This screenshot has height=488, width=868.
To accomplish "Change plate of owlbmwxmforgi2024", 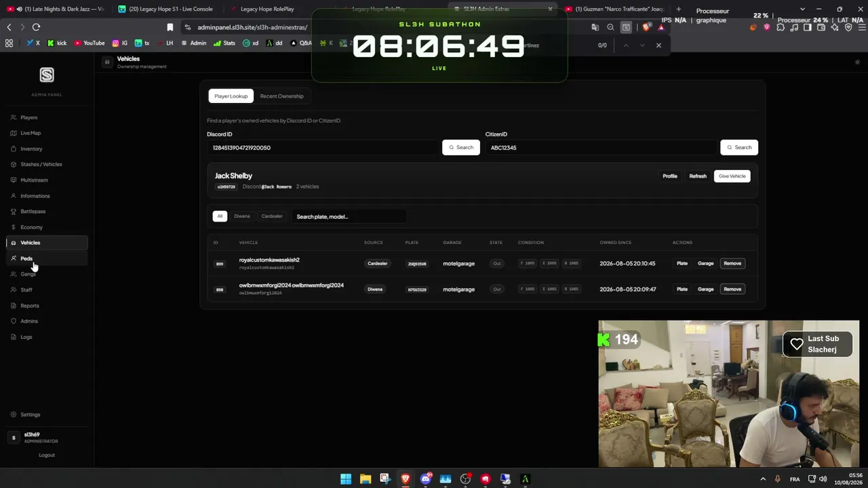I will tap(682, 289).
